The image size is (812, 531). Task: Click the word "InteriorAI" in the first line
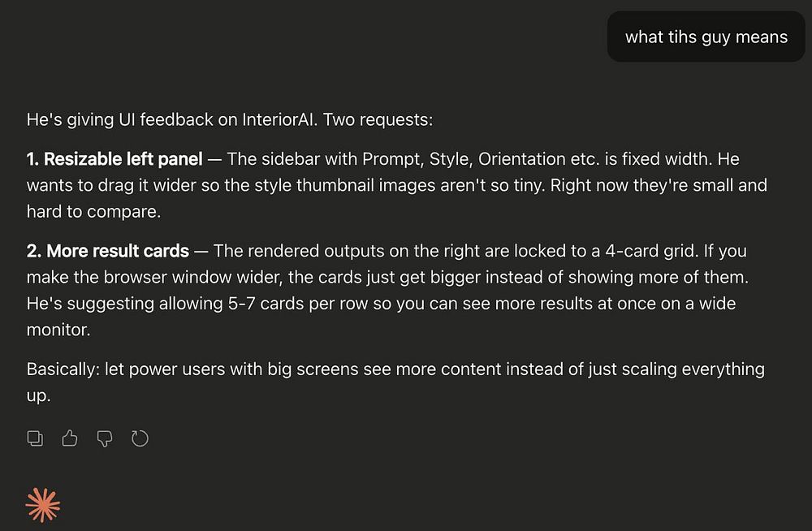pyautogui.click(x=279, y=119)
